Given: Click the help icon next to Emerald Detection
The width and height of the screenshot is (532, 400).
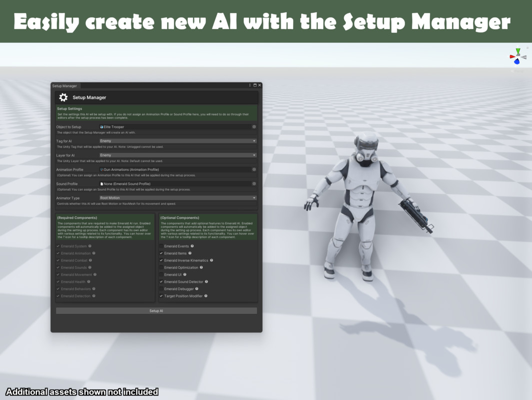Looking at the screenshot, I should click(94, 296).
